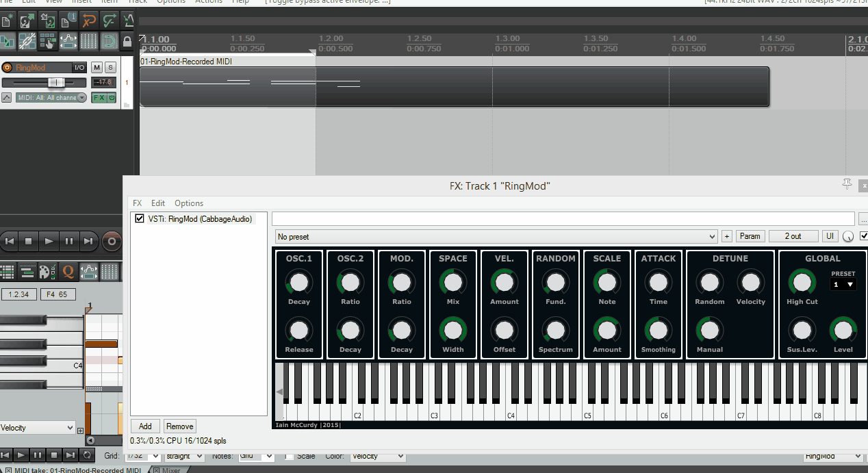This screenshot has height=473, width=868.
Task: Click the transport Play button
Action: [49, 241]
